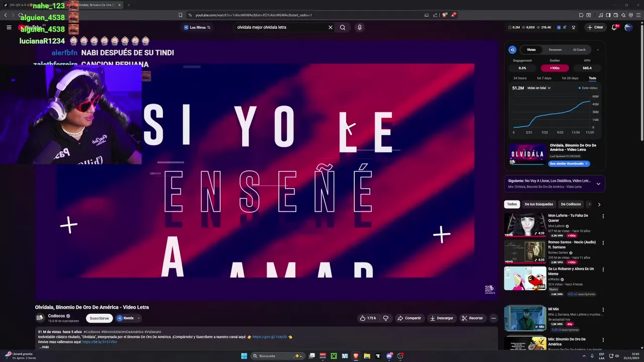
Task: Open the dropdown arrow next to Remix
Action: click(138, 318)
